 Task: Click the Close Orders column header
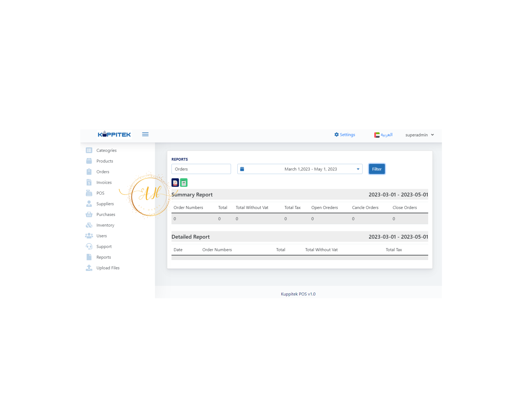point(405,208)
